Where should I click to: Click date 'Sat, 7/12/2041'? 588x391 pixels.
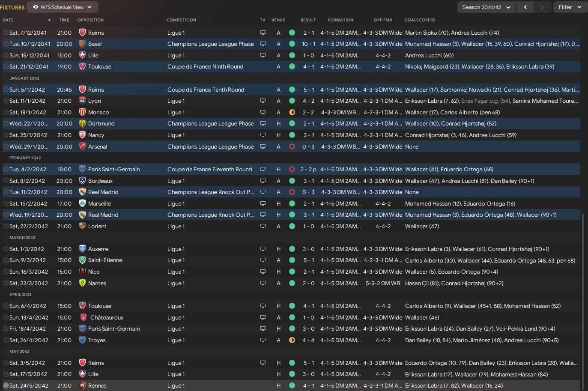[28, 33]
